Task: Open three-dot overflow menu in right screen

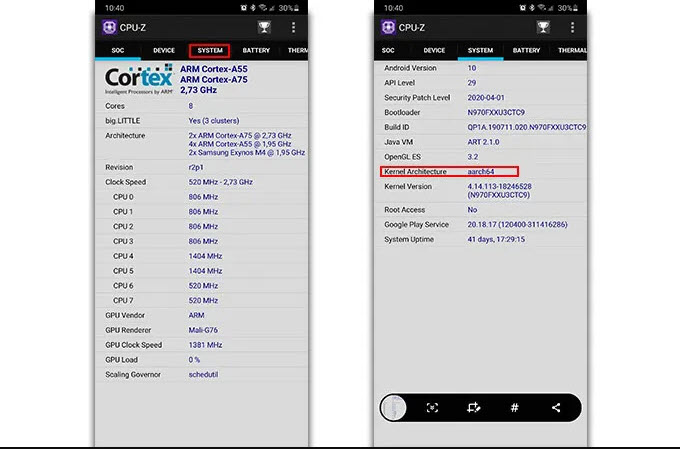Action: (572, 27)
